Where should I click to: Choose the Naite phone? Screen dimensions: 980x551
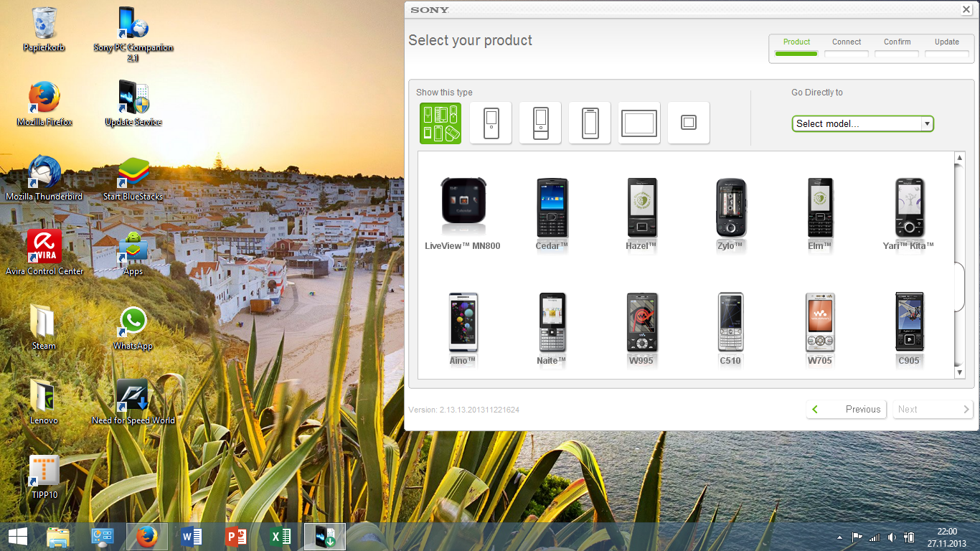click(x=552, y=329)
